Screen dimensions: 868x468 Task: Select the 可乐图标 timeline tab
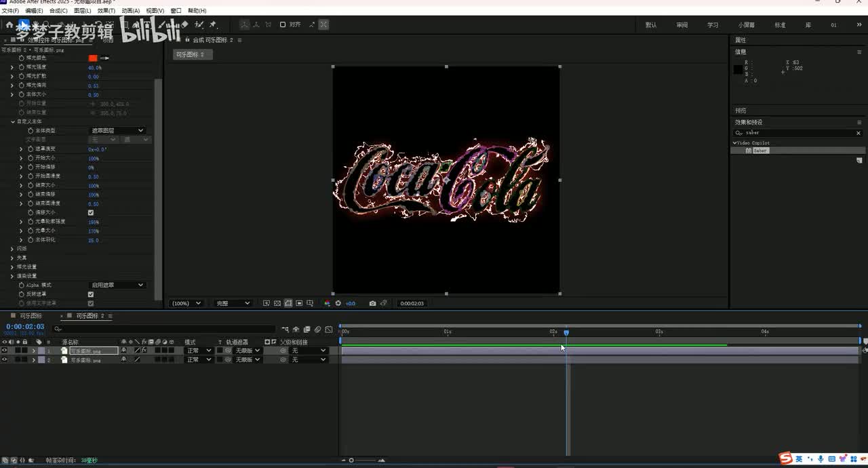coord(31,316)
